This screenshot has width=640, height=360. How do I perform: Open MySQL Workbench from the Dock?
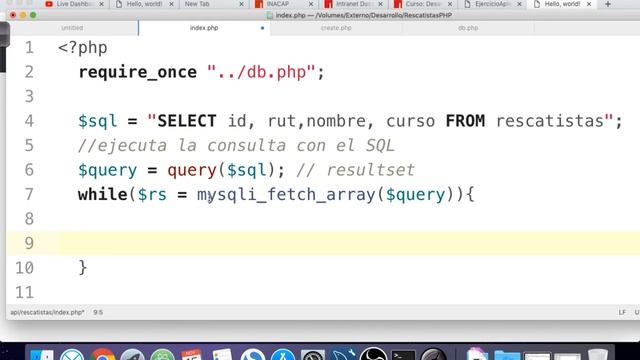pos(343,355)
